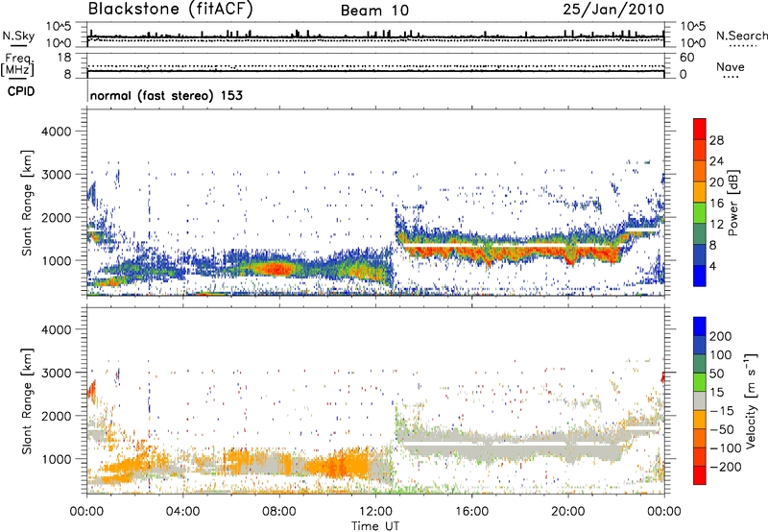Click the red-orange power patch near 08:00
Image resolution: width=768 pixels, height=532 pixels.
[276, 269]
